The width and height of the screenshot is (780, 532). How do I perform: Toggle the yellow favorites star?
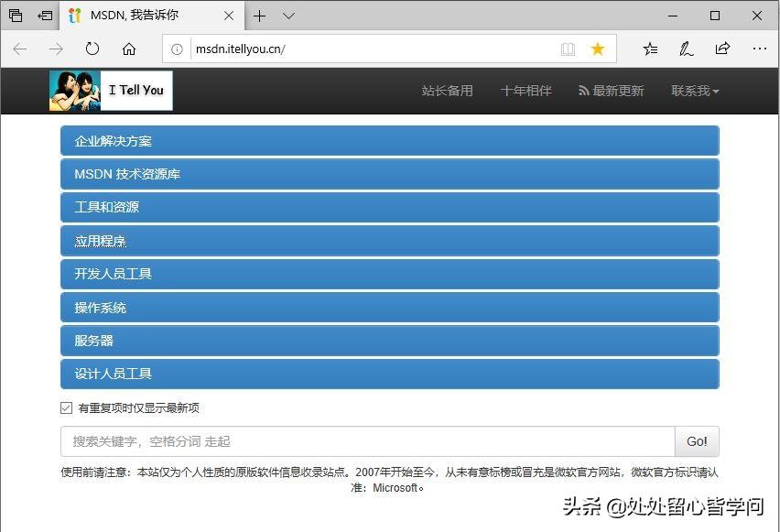tap(598, 49)
